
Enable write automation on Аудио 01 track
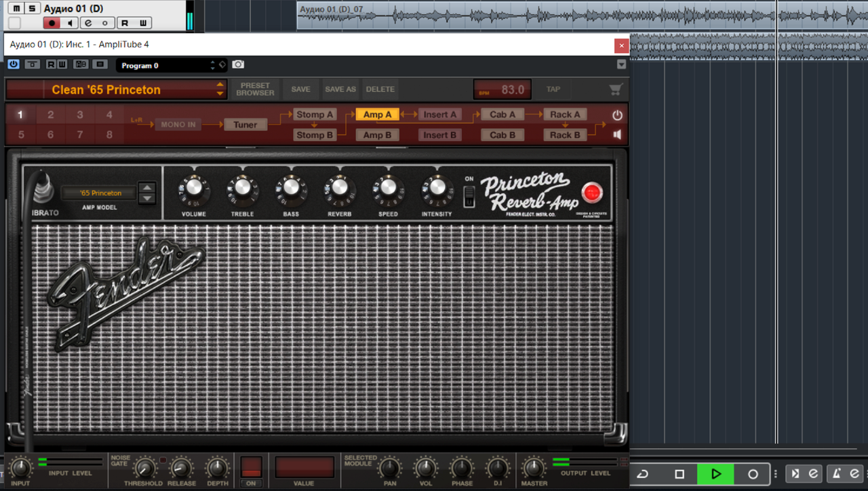(x=143, y=23)
